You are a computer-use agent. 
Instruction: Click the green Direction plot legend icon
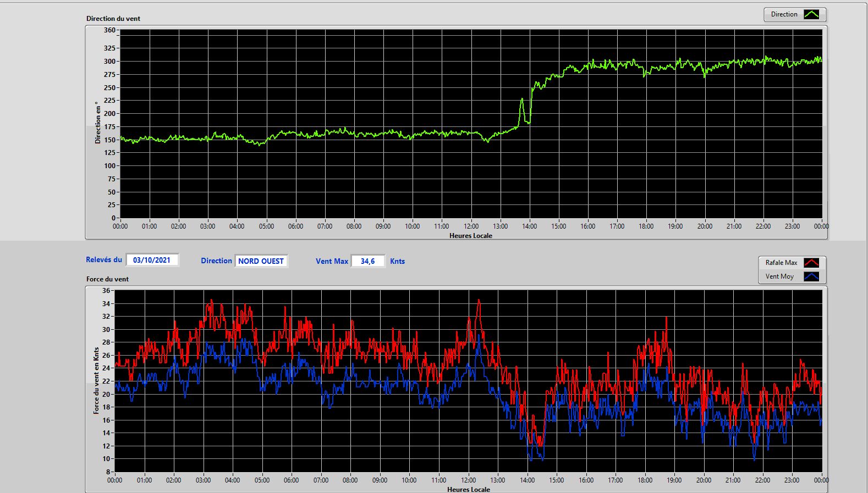811,15
